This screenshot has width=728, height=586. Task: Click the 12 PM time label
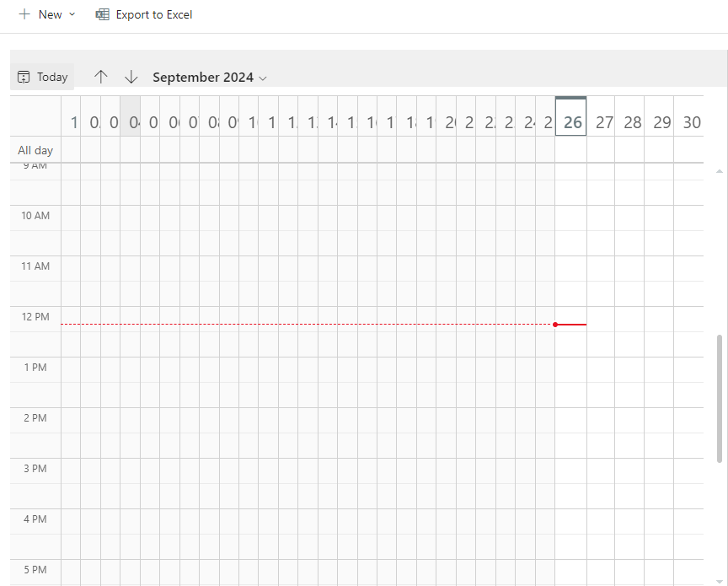(35, 317)
